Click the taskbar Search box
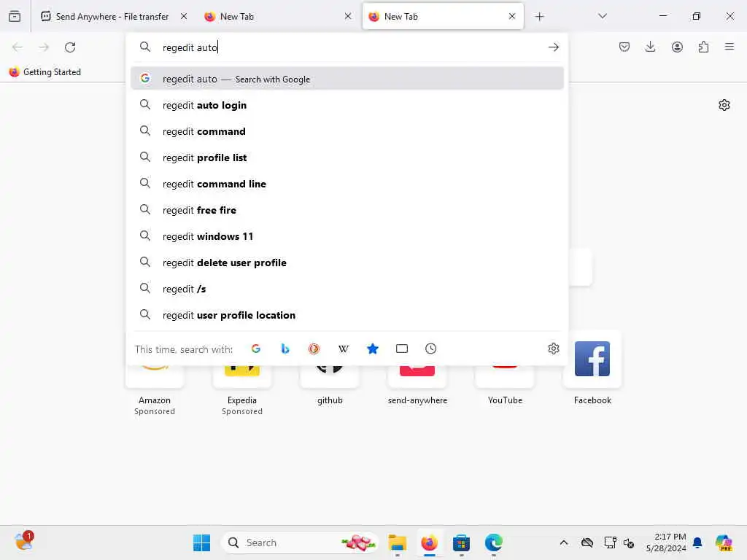This screenshot has width=747, height=560. click(x=300, y=542)
